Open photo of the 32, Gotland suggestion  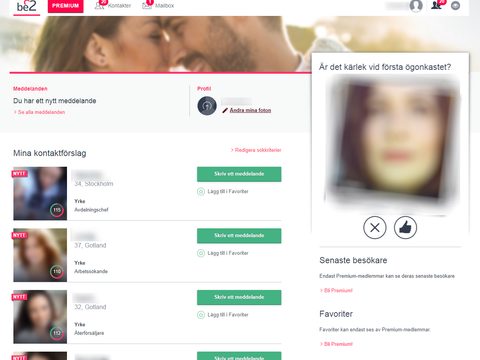40,317
